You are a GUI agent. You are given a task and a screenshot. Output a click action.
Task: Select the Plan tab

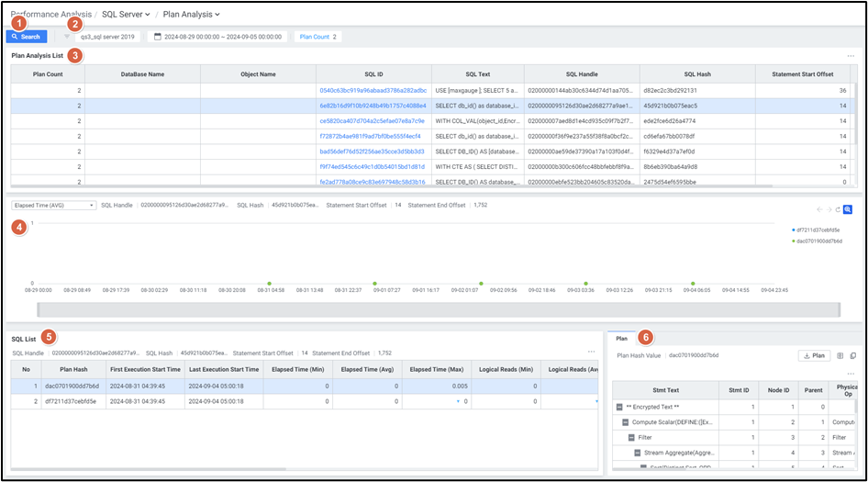pyautogui.click(x=622, y=339)
